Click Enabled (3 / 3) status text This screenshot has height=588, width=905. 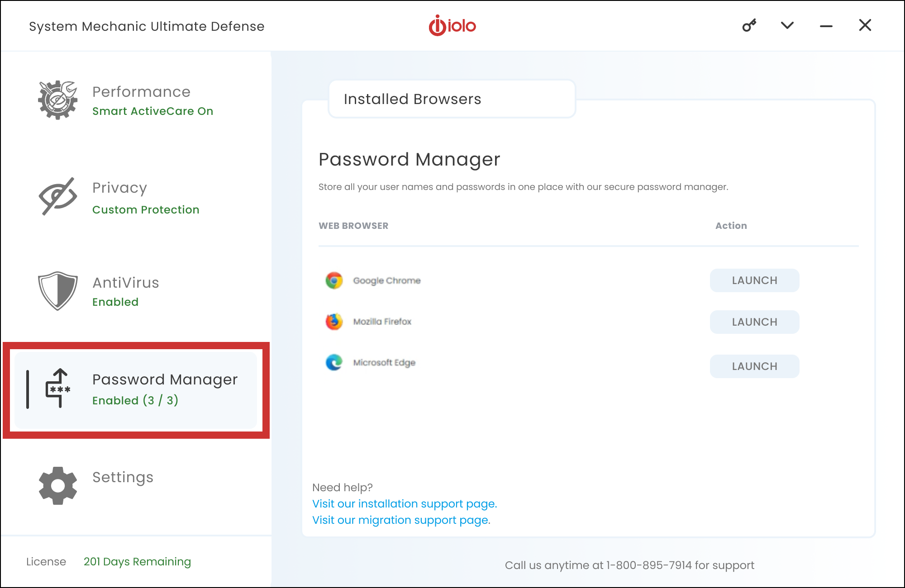[x=135, y=400]
